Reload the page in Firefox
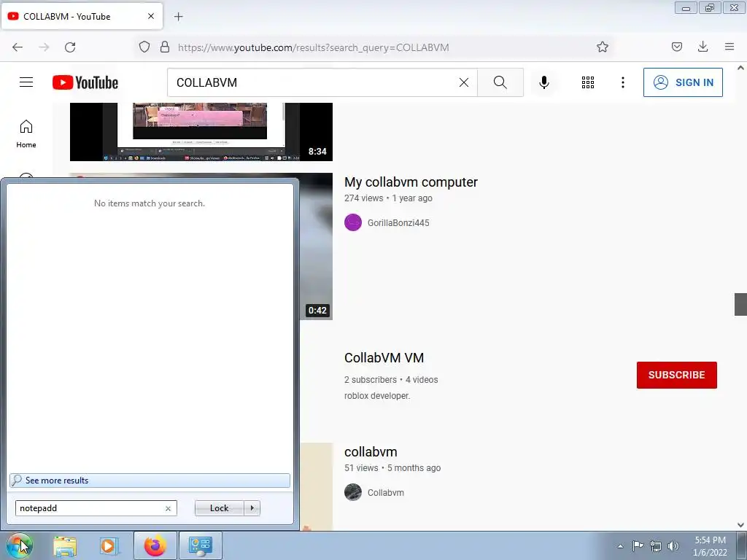The image size is (747, 560). tap(70, 47)
